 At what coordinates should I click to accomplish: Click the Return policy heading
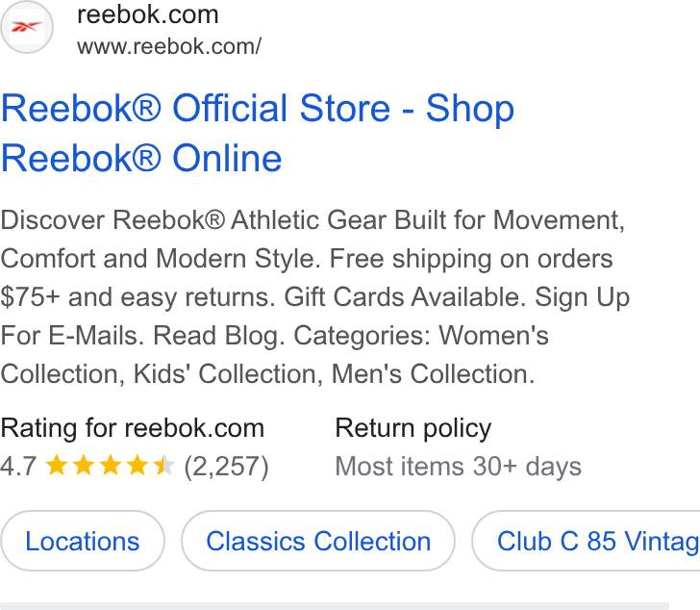(412, 429)
